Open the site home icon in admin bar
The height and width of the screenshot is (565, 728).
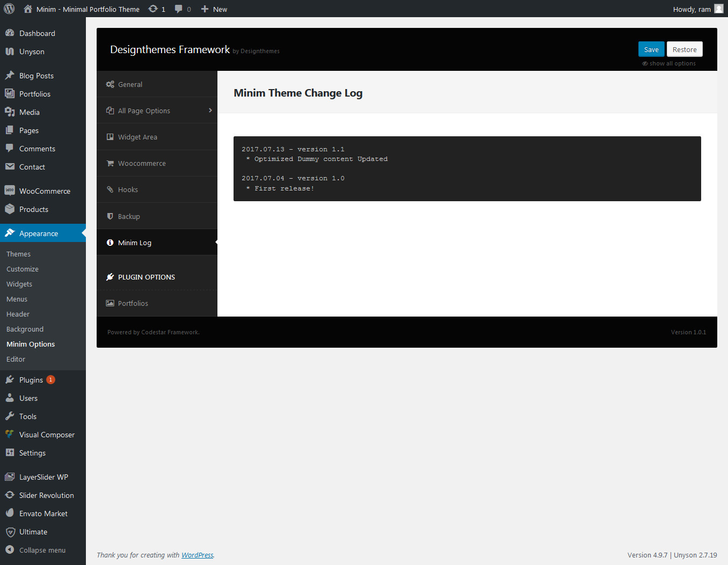28,9
